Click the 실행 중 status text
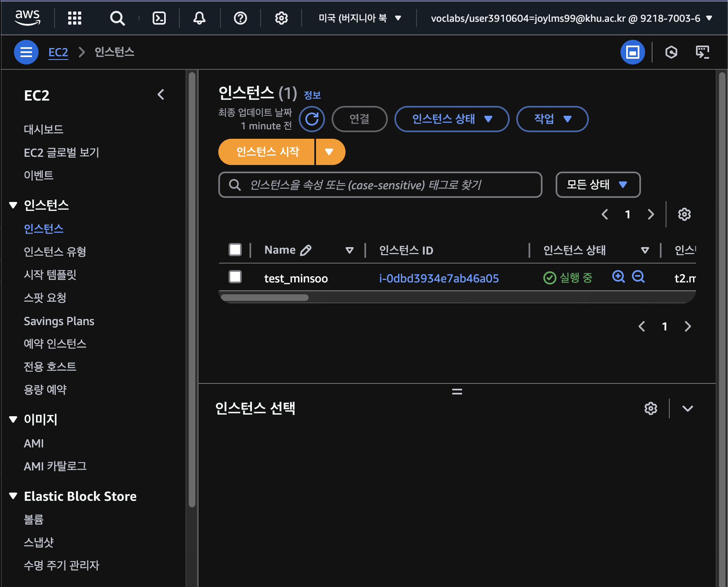The image size is (728, 587). tap(576, 278)
